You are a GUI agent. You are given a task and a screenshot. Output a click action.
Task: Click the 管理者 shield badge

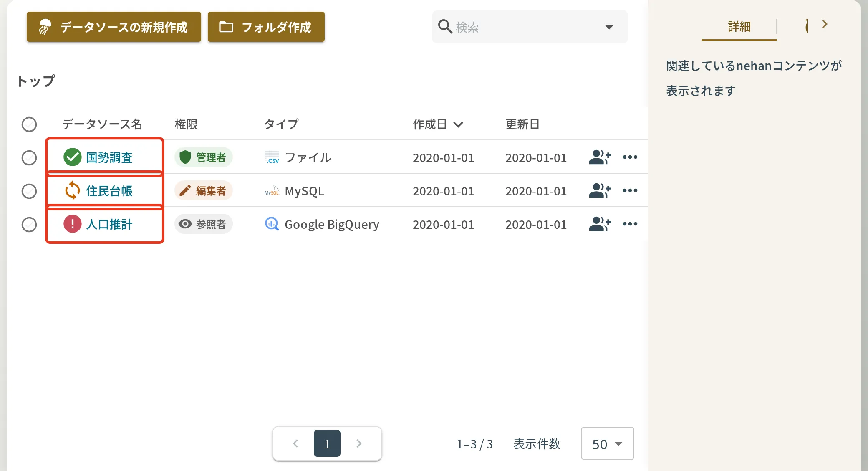pos(203,157)
